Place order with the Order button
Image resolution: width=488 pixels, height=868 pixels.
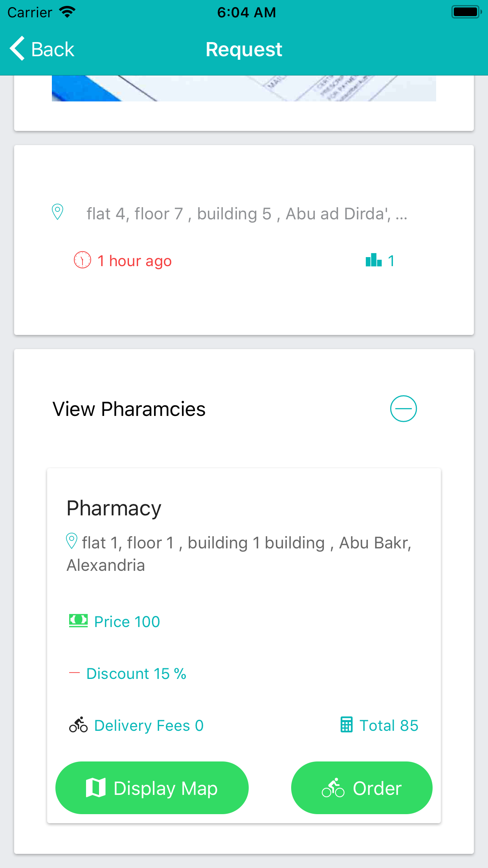[x=362, y=788]
